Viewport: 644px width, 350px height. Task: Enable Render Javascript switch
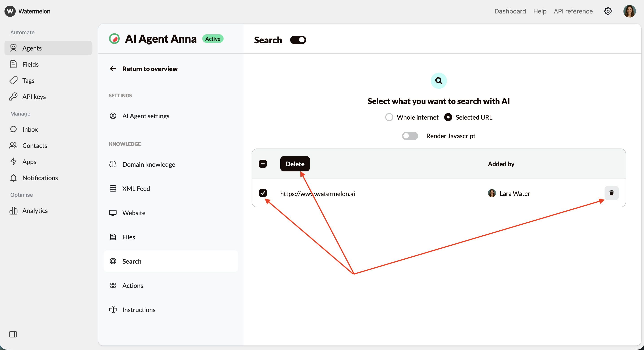(410, 136)
